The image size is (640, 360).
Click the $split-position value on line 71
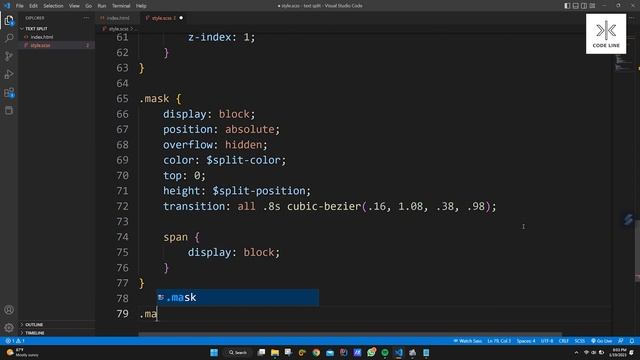tap(259, 191)
